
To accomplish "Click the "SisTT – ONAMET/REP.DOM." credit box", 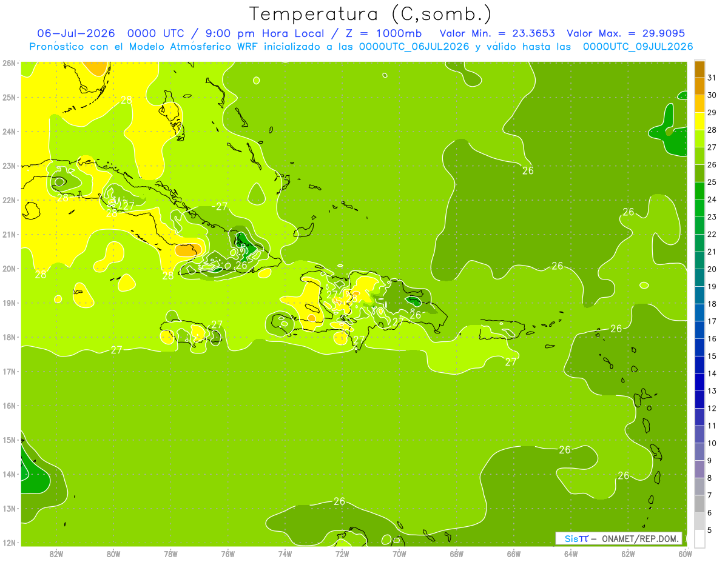I will click(618, 538).
